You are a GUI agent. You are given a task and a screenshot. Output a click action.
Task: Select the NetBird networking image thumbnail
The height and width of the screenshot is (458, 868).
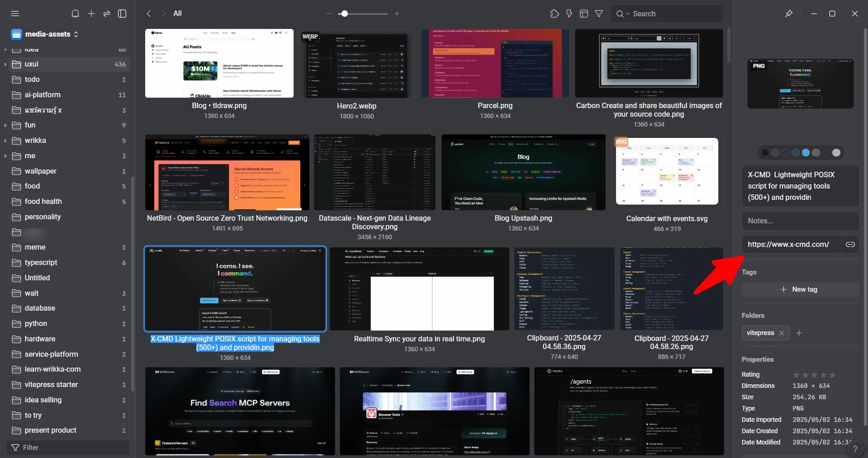(x=227, y=172)
